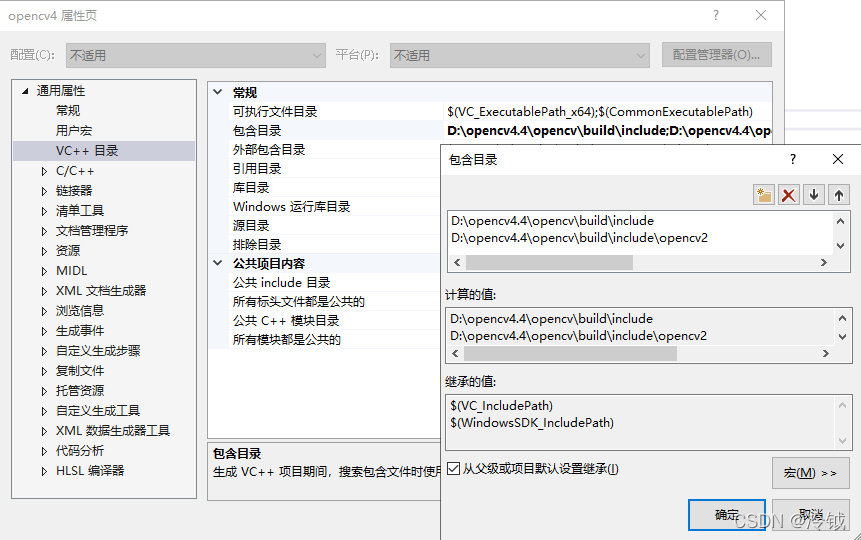
Task: Move line down with arrow icon
Action: click(x=814, y=195)
